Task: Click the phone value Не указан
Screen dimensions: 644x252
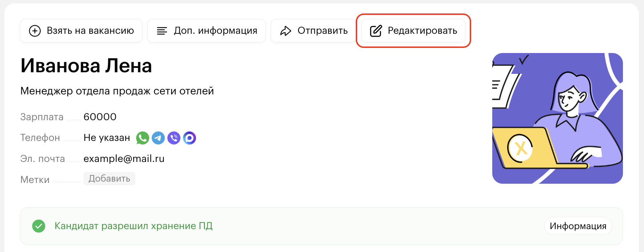Action: (107, 138)
